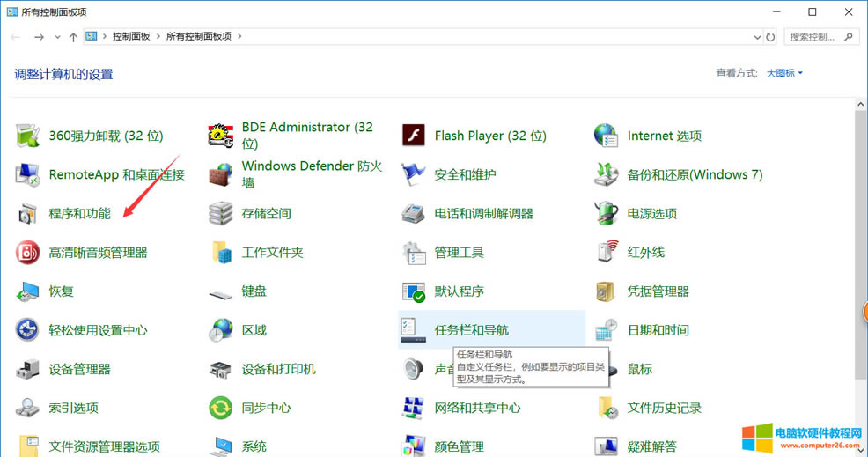Click the Windows Defender 防火墙 icon

pyautogui.click(x=220, y=174)
